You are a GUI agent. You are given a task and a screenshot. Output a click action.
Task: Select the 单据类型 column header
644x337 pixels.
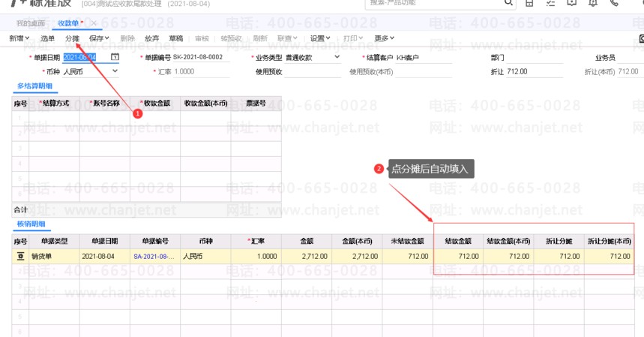pos(54,241)
